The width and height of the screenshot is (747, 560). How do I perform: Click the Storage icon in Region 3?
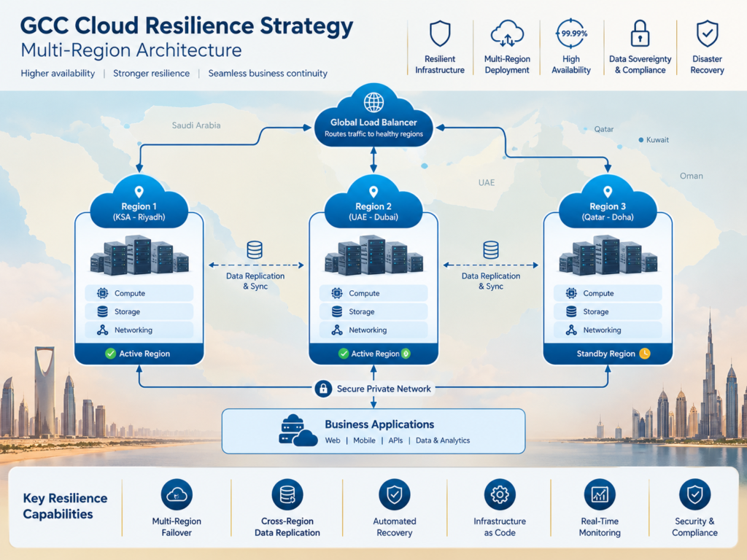[571, 311]
